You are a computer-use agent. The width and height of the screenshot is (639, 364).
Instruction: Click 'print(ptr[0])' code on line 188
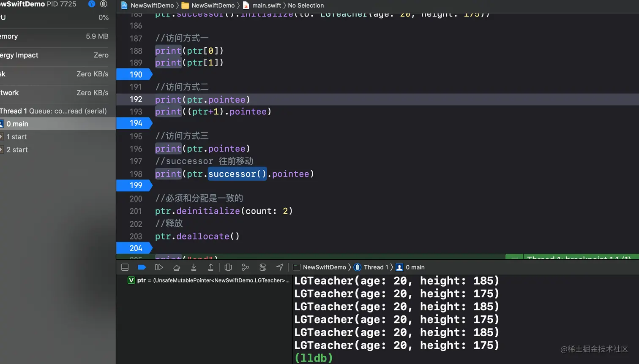[189, 51]
